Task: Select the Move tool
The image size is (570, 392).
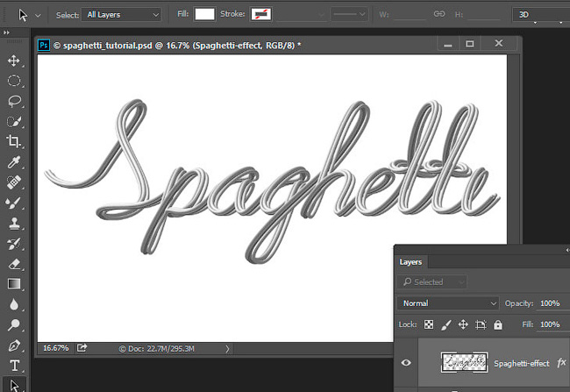Action: click(14, 61)
